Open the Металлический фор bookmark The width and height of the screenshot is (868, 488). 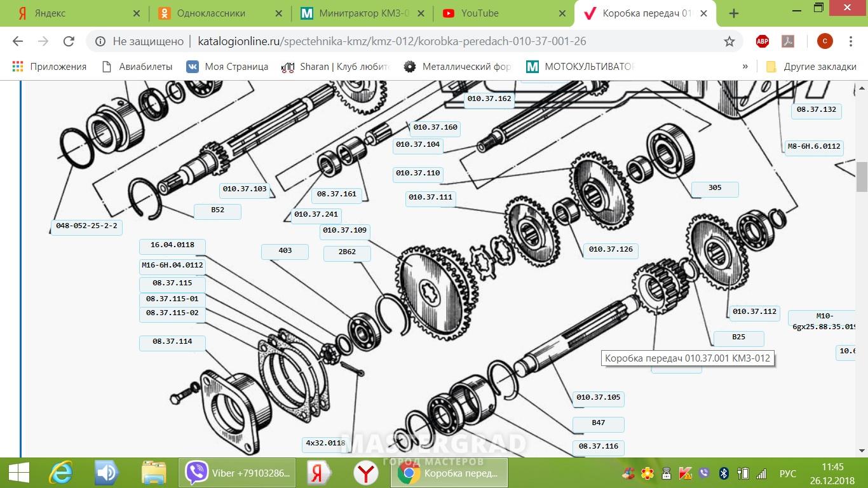tap(458, 66)
